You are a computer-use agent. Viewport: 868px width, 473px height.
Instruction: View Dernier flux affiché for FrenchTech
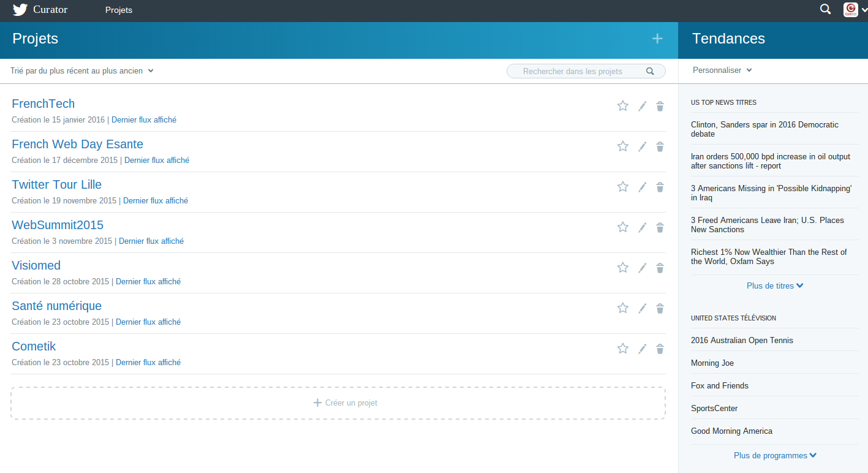click(x=144, y=120)
